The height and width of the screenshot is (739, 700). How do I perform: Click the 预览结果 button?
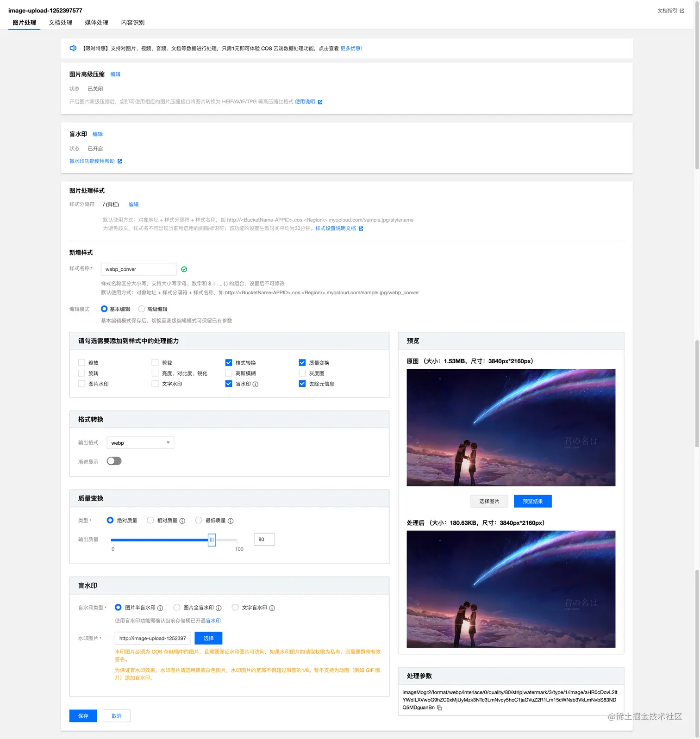(533, 501)
